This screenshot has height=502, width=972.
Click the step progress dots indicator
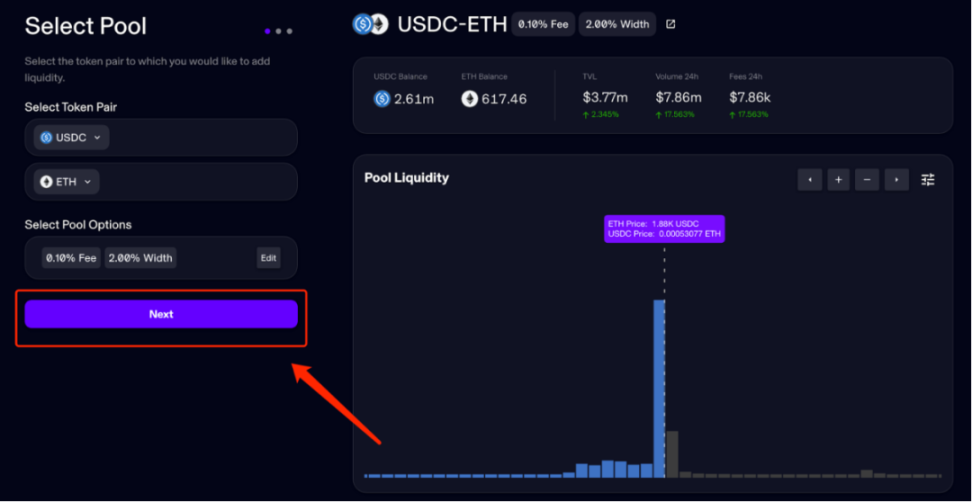(x=278, y=31)
